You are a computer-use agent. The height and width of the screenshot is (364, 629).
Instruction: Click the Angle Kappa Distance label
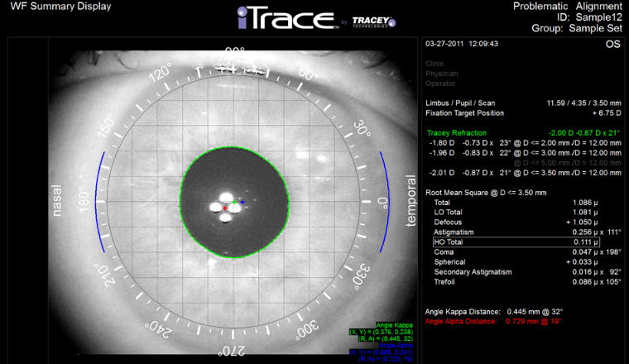[463, 312]
